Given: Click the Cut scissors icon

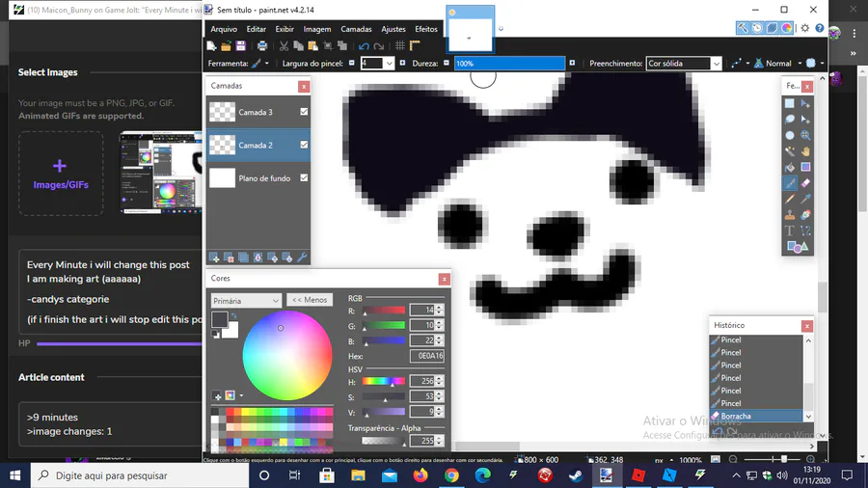Looking at the screenshot, I should (x=284, y=46).
